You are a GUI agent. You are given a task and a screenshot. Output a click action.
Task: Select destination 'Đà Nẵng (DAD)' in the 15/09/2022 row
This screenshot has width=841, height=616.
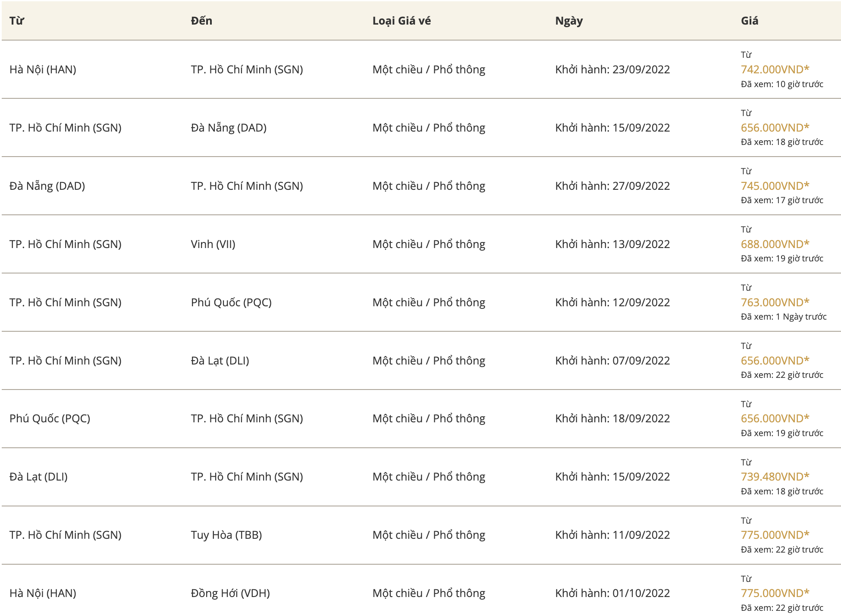(229, 128)
